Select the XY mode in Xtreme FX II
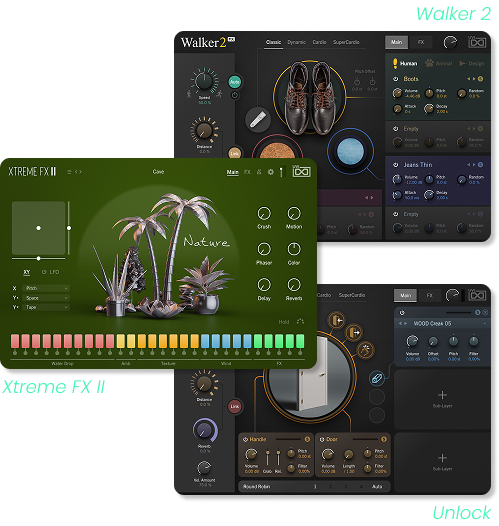 coord(26,272)
